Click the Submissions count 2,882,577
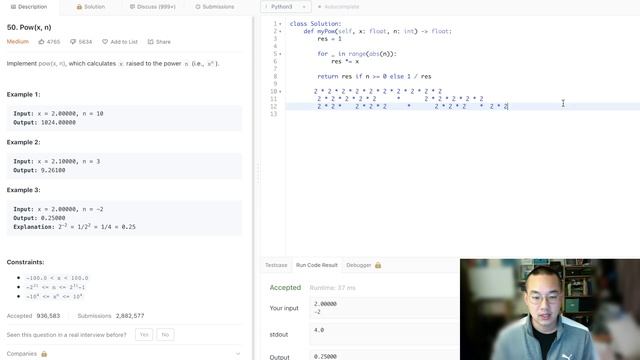This screenshot has width=640, height=360. tap(130, 316)
